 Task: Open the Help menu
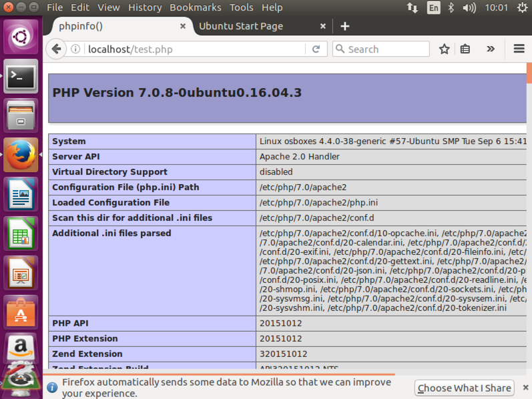(x=272, y=7)
